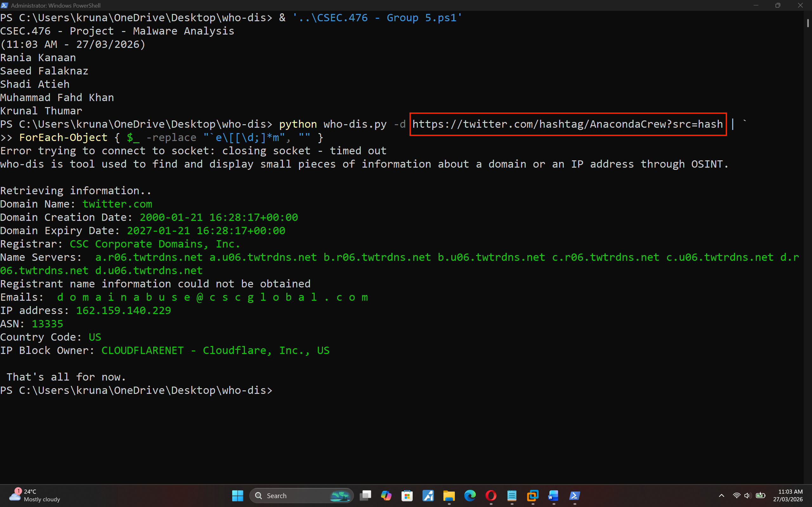
Task: Open Microsoft Edge browser
Action: [470, 496]
